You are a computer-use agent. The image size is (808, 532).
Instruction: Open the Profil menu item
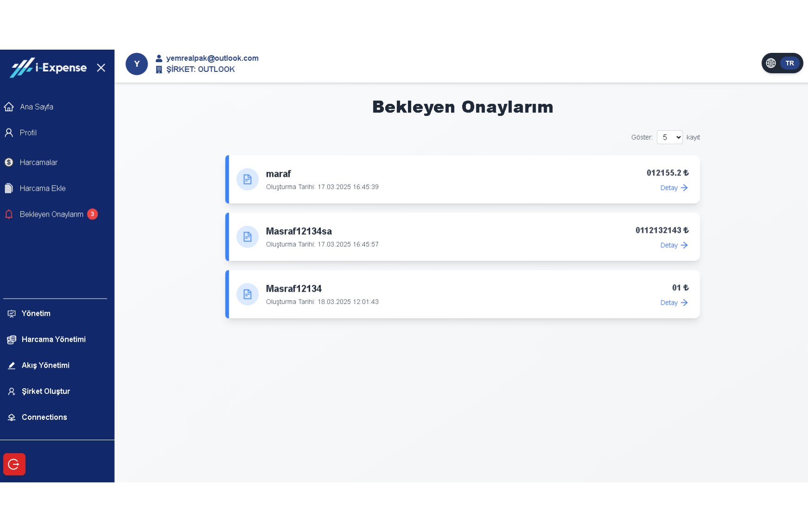click(28, 133)
